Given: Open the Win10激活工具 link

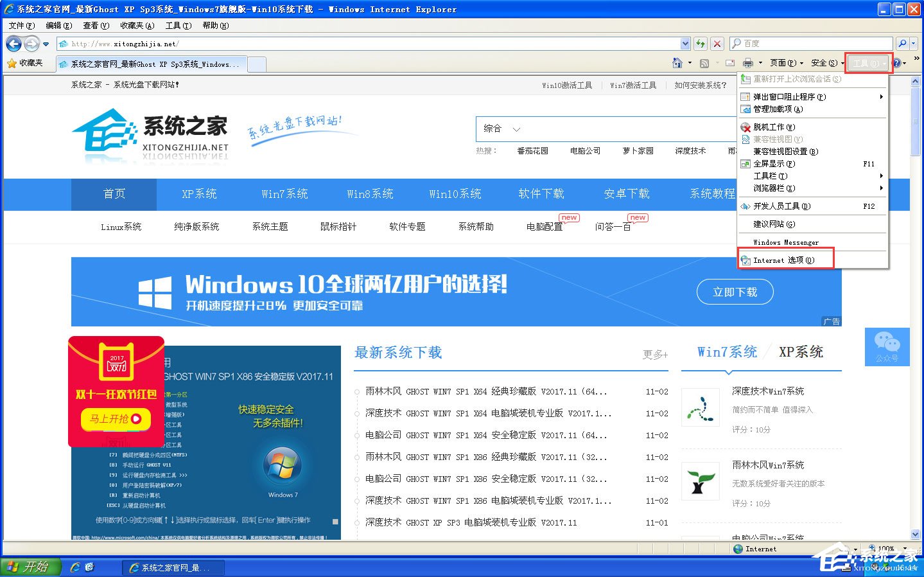Looking at the screenshot, I should tap(567, 84).
